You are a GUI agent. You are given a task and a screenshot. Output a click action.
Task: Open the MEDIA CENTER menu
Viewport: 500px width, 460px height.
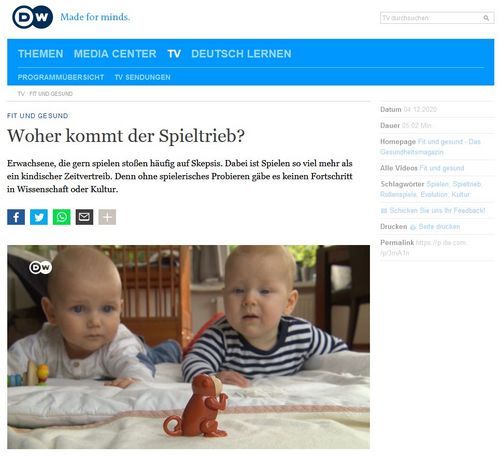[x=115, y=54]
